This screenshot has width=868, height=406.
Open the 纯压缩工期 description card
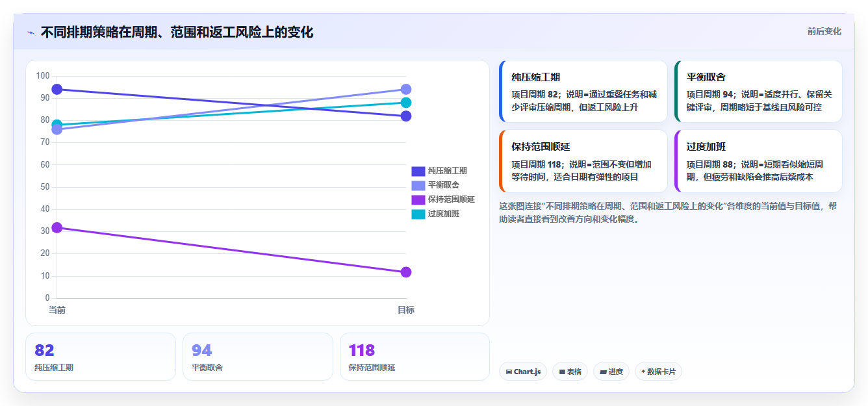583,92
